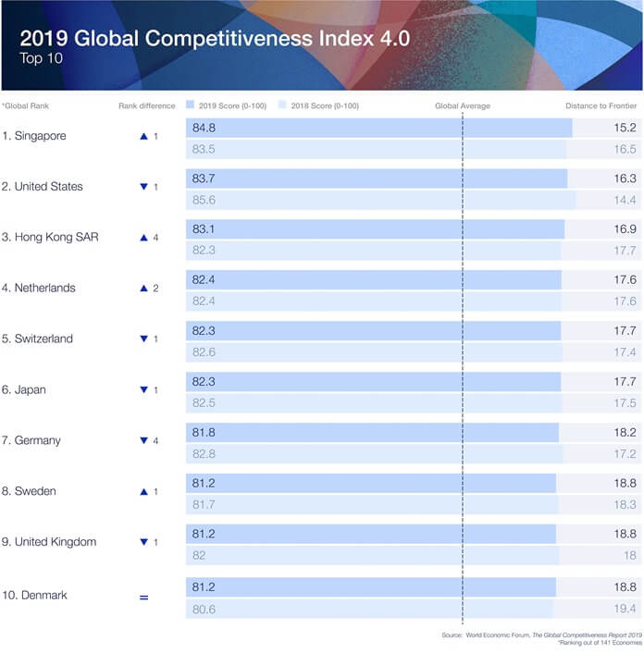Click the down arrow beside Germany
This screenshot has height=653, width=644.
coord(143,440)
